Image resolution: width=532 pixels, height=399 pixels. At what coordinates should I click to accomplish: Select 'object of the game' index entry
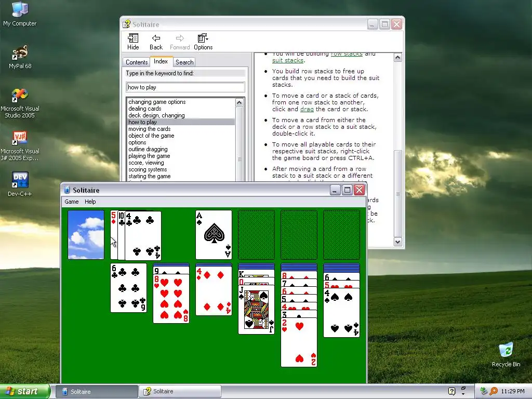151,136
